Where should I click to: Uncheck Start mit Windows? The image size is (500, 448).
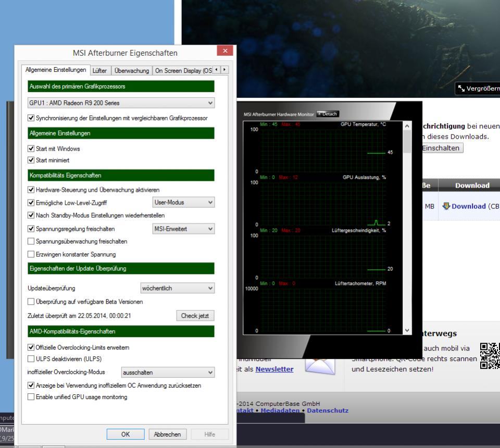31,148
